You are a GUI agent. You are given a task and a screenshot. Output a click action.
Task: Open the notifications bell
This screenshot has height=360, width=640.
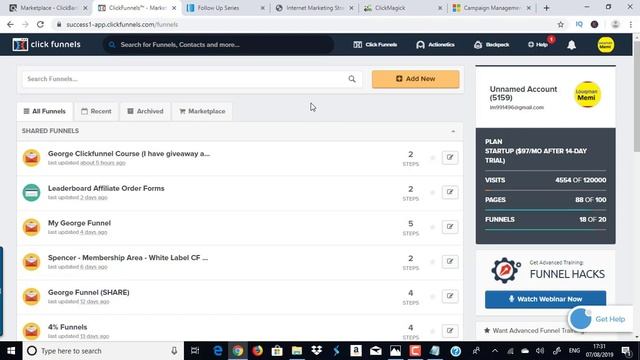tap(571, 45)
